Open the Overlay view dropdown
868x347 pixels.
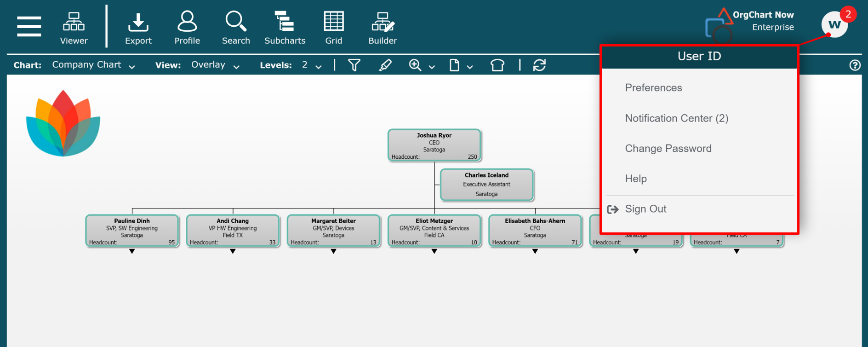[216, 65]
